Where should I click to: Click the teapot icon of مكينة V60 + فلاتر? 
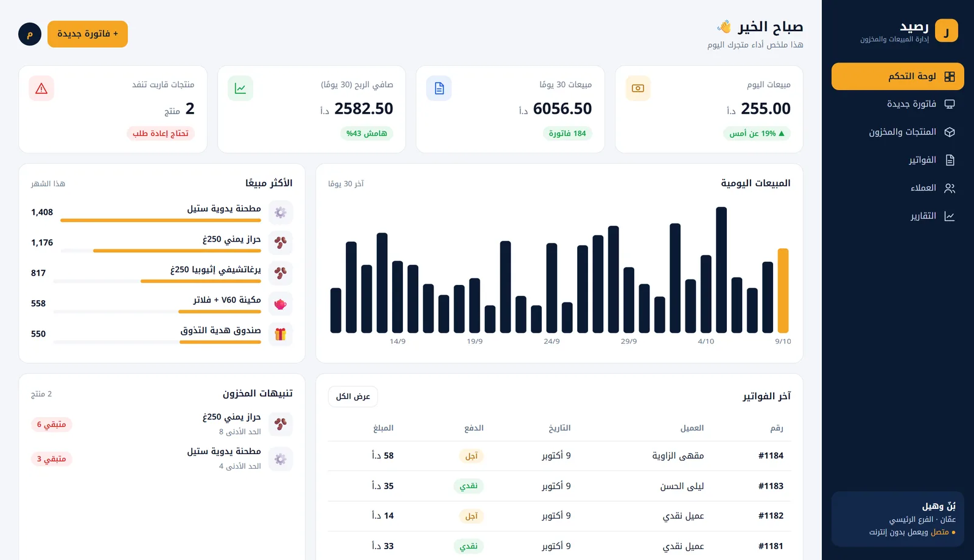point(280,304)
